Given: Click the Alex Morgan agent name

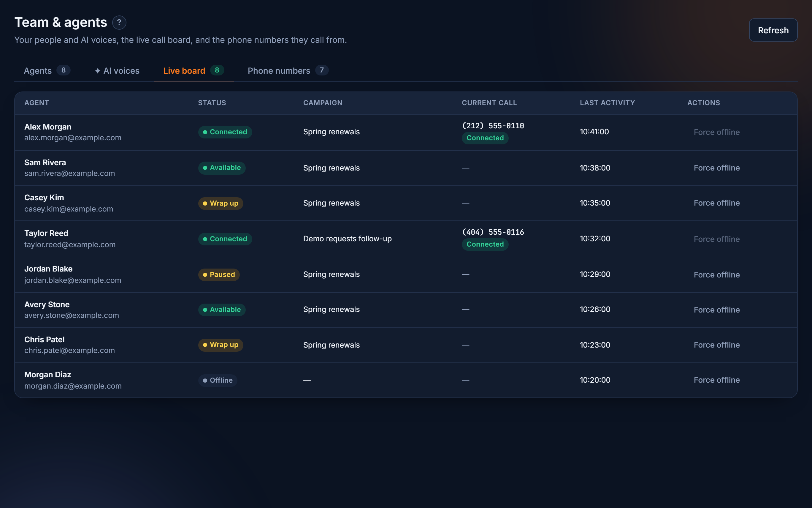Looking at the screenshot, I should tap(48, 127).
